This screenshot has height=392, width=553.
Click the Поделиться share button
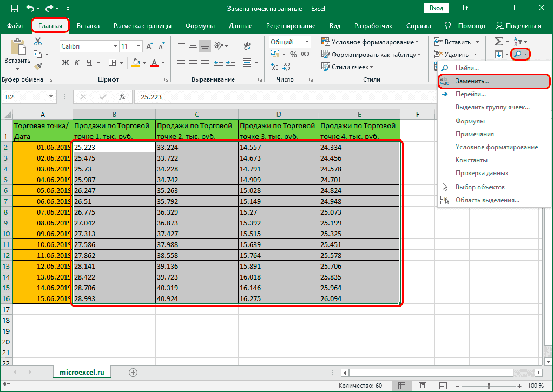pos(518,25)
